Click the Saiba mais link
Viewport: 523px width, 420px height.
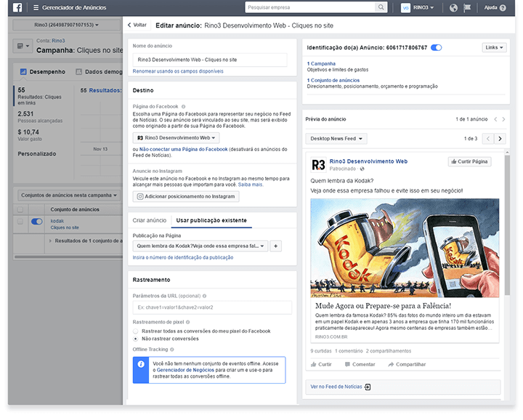coord(251,185)
